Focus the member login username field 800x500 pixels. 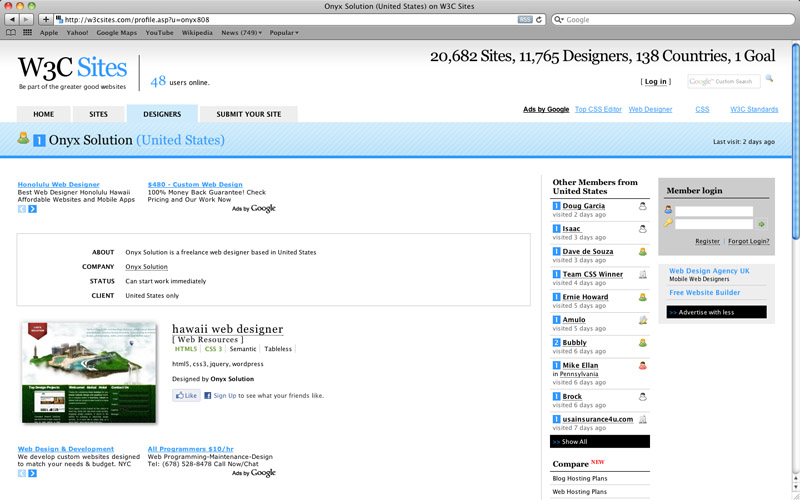(714, 211)
